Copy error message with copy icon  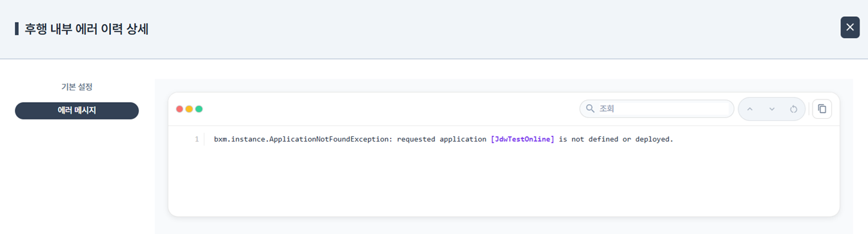point(822,109)
